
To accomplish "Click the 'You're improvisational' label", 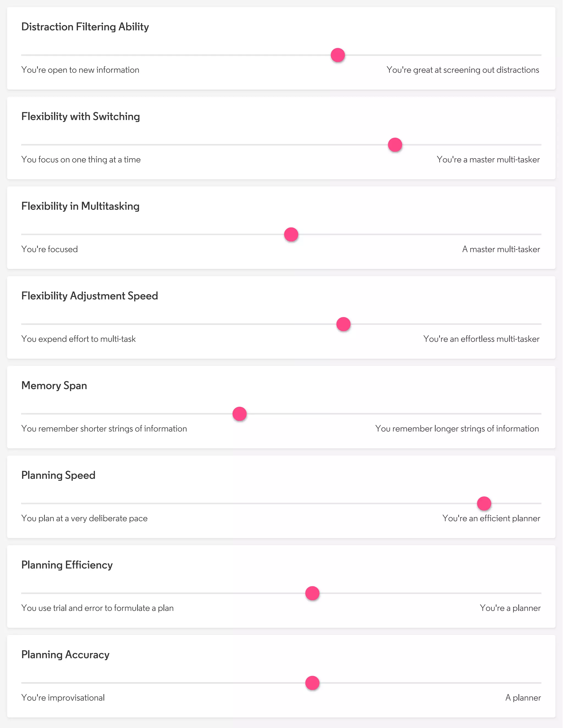I will tap(63, 698).
